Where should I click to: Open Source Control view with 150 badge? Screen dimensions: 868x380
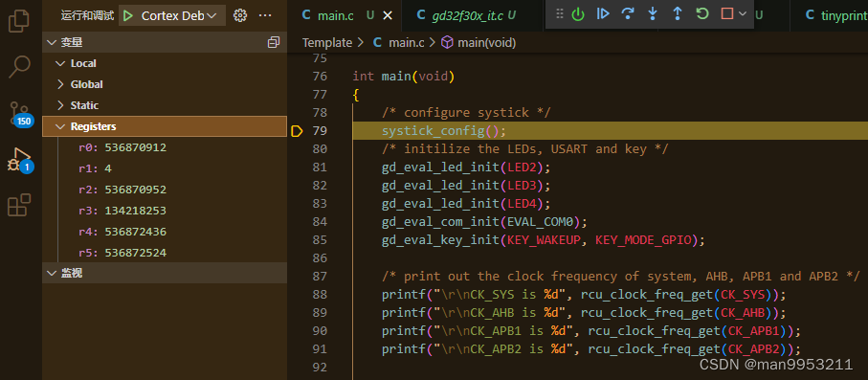click(20, 113)
